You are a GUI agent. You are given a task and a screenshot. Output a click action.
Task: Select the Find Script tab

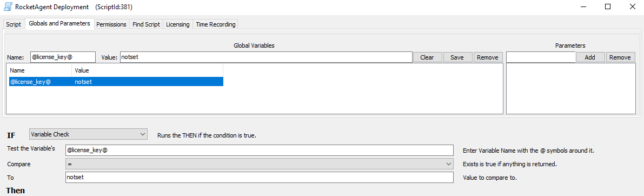tap(146, 24)
